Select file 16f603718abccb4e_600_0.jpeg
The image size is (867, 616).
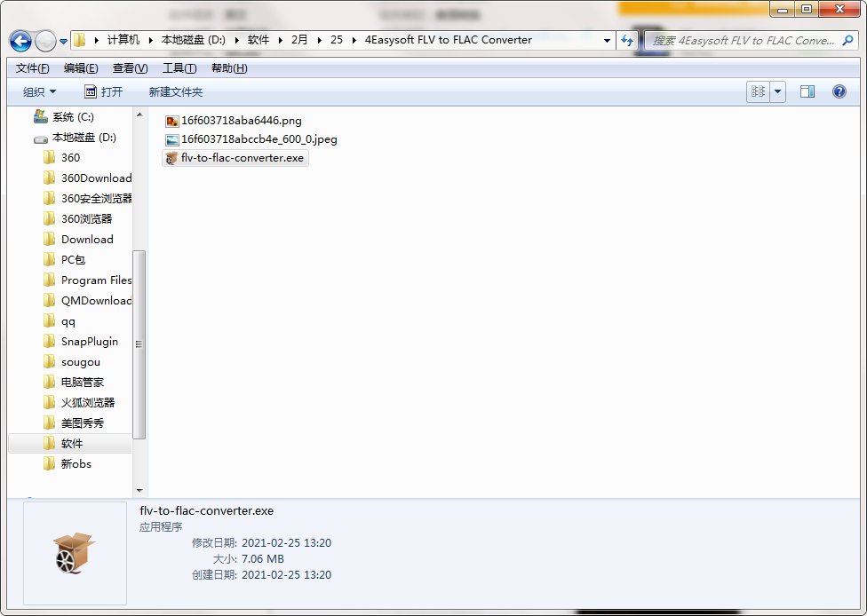[x=251, y=139]
